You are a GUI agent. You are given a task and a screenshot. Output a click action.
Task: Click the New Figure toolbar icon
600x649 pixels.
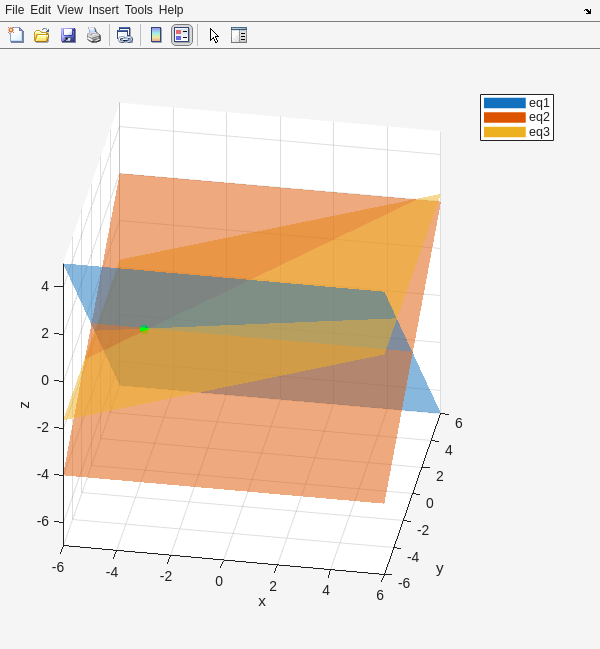pos(16,35)
